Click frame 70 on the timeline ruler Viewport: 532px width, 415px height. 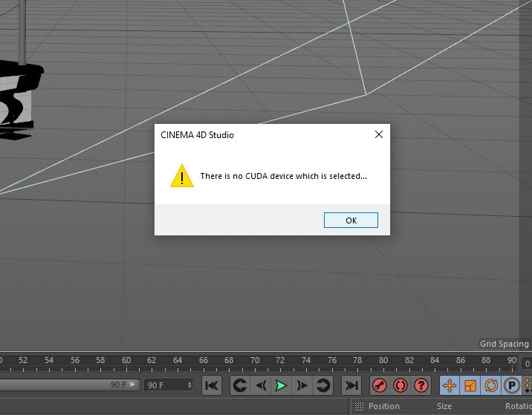coord(255,360)
